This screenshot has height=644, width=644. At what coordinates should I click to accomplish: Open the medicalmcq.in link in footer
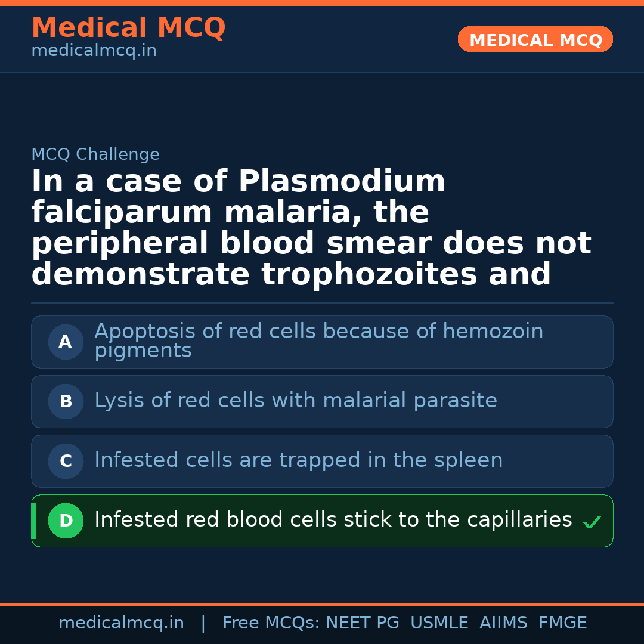(121, 623)
